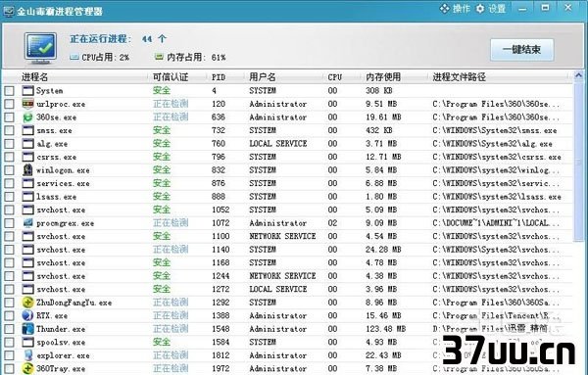Click the RTX.exe icon
This screenshot has height=375, width=588.
pyautogui.click(x=27, y=315)
